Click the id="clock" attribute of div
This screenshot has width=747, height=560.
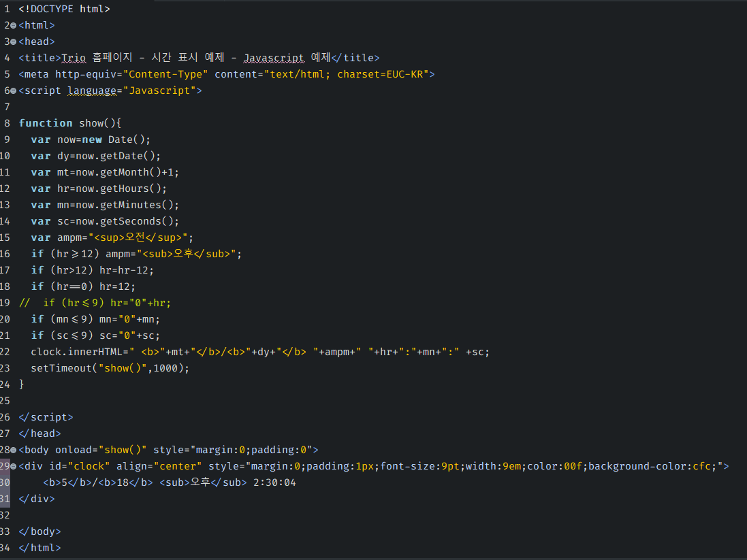[x=80, y=466]
